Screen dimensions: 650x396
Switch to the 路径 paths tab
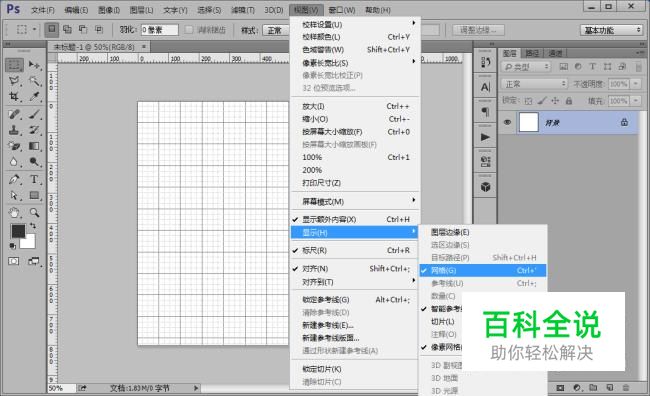(x=532, y=53)
